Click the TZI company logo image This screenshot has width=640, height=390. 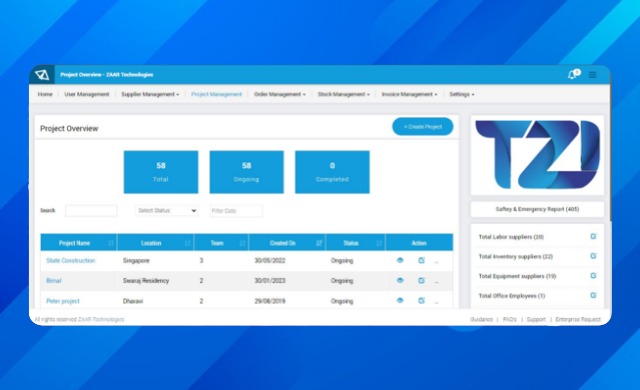pyautogui.click(x=537, y=155)
